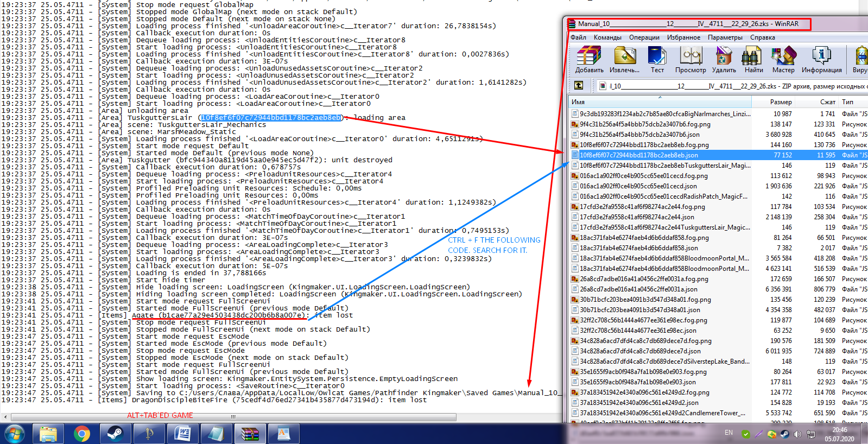868x444 pixels.
Task: Run the Тест (Test) archive tool
Action: [x=657, y=60]
